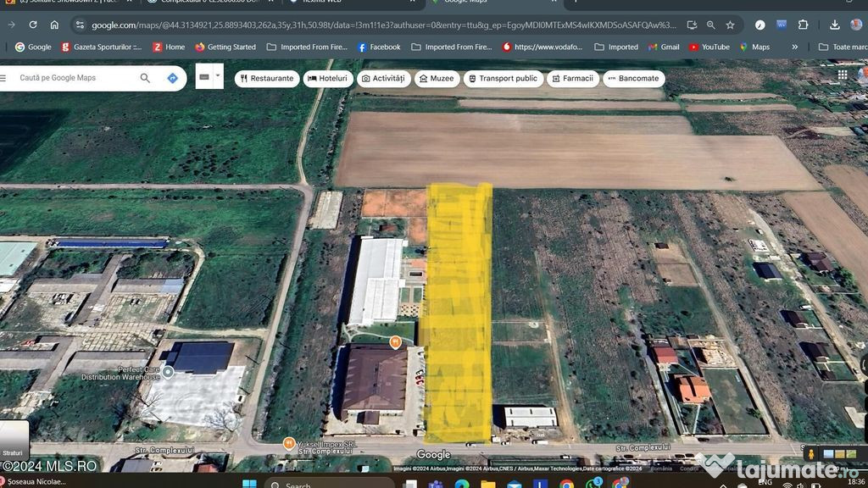
Task: Switch to the Google Maps browser tab
Action: pos(492,3)
